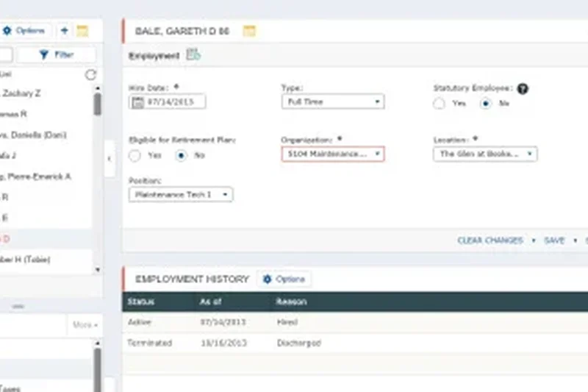Open the calendar picker for Hire Date
This screenshot has width=588, height=392.
coord(137,102)
